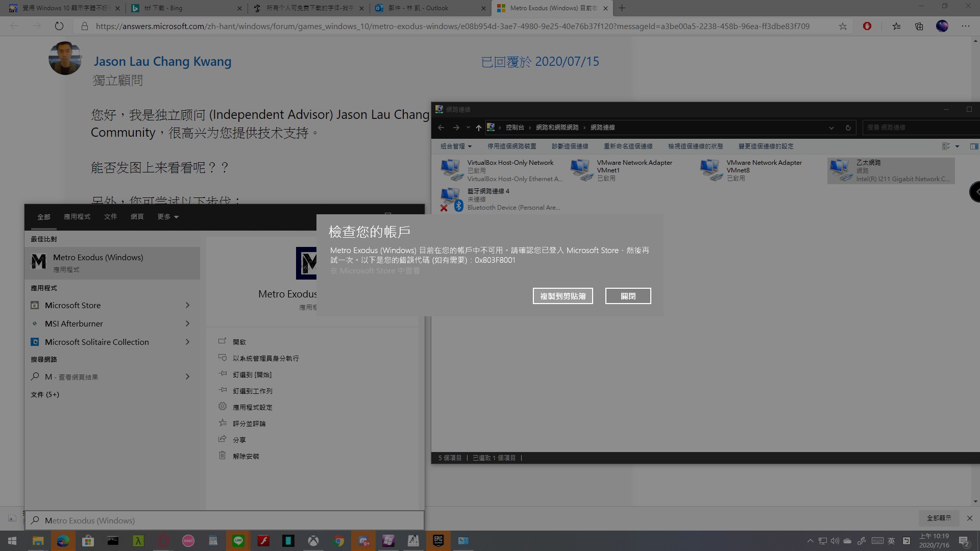Click 文件 (5+) in the search results
Viewport: 980px width, 551px height.
click(x=45, y=394)
